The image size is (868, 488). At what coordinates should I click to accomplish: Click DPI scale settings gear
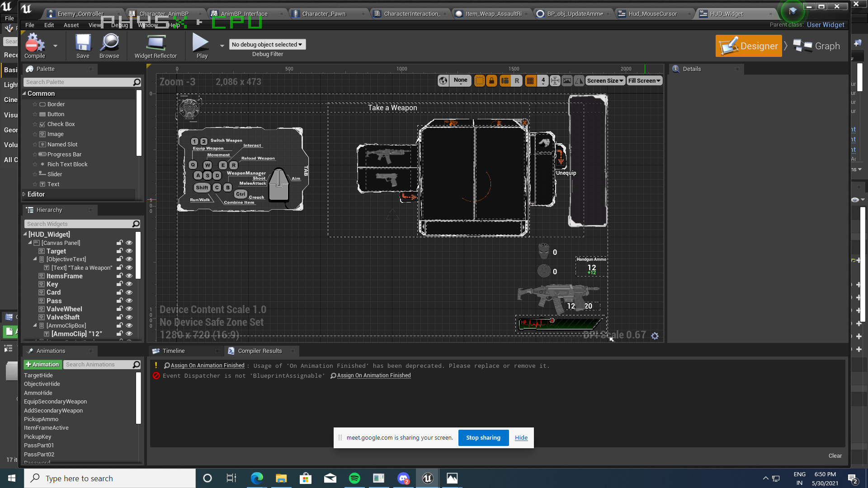(x=655, y=336)
